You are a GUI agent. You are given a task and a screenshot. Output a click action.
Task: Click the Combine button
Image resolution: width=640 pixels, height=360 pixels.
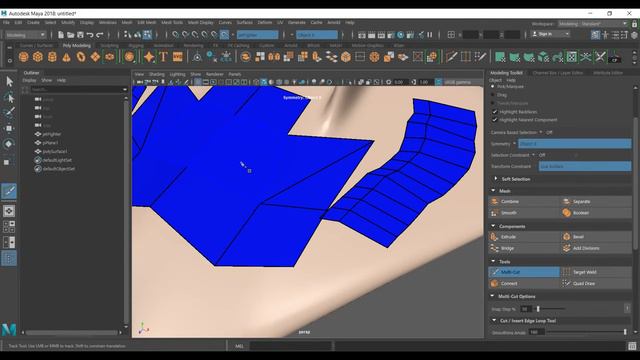(524, 202)
